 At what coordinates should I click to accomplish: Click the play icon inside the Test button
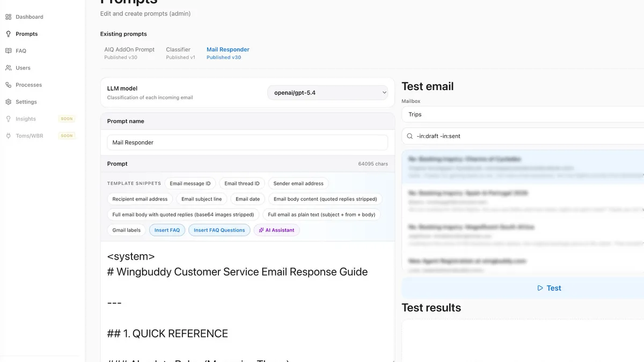(540, 288)
